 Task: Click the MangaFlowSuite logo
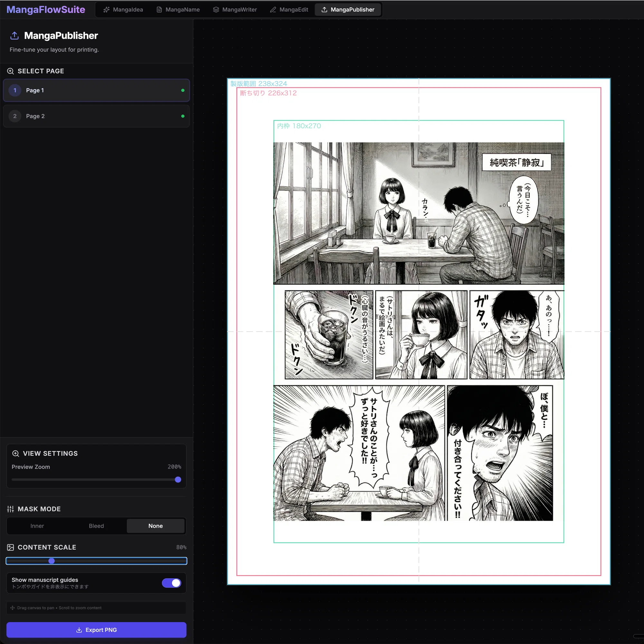click(46, 10)
